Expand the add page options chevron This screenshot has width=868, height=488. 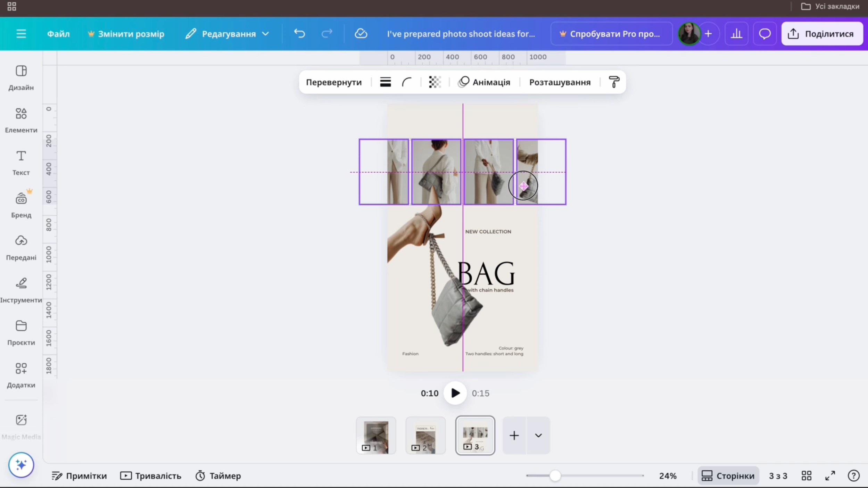pyautogui.click(x=538, y=435)
